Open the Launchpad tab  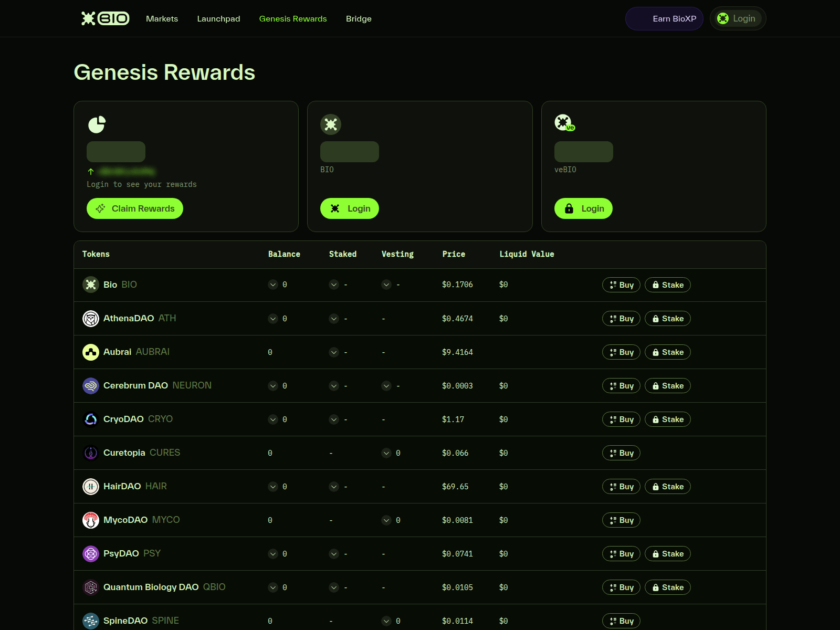click(218, 18)
